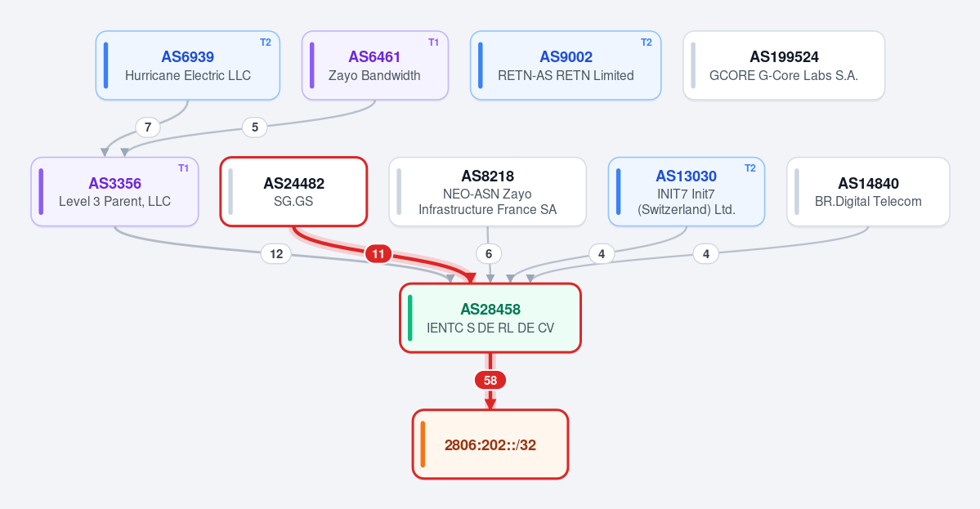Viewport: 980px width, 509px height.
Task: Click the AS3356 Level 3 Parent node
Action: pyautogui.click(x=114, y=192)
